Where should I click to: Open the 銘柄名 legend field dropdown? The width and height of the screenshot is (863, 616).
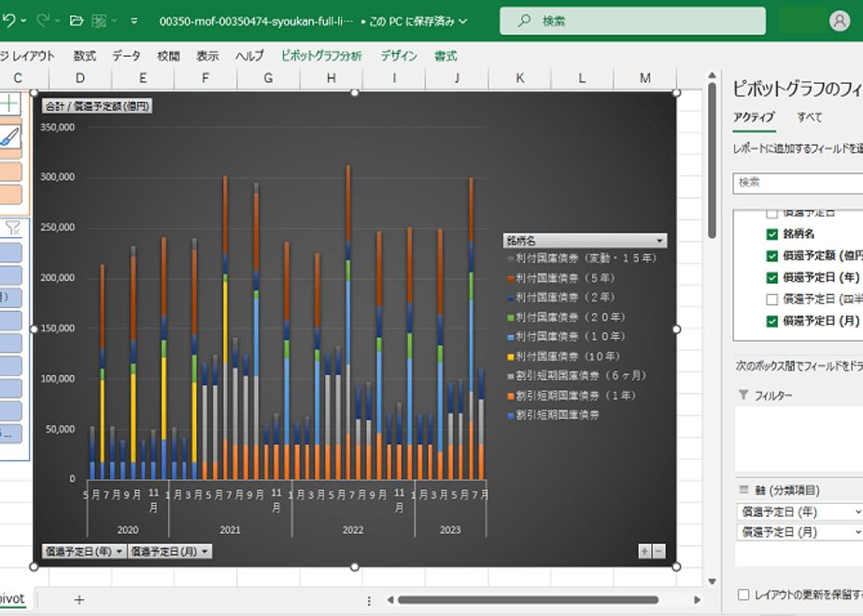click(659, 241)
